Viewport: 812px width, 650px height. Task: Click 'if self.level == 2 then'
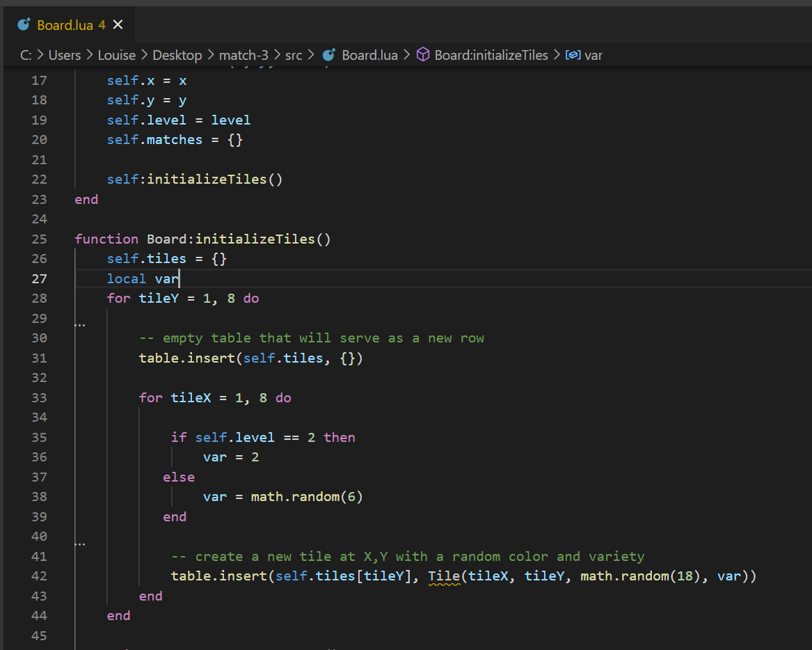coord(263,437)
